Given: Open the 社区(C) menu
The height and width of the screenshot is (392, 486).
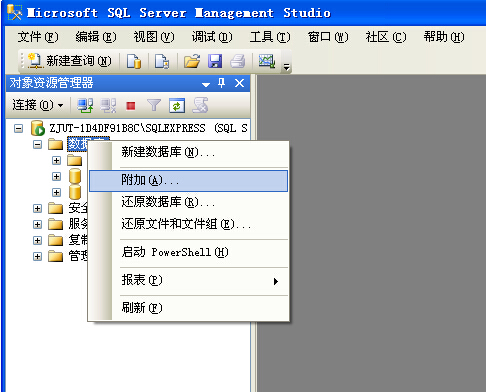Looking at the screenshot, I should pos(386,37).
